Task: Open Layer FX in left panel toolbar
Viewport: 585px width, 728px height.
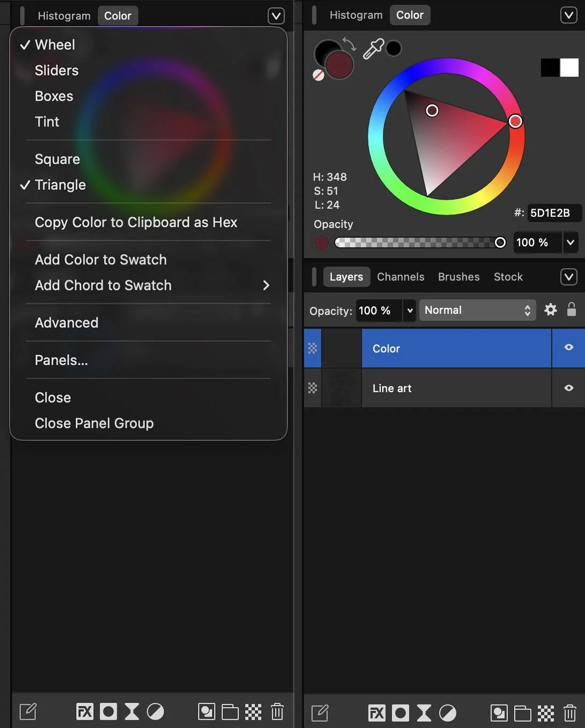Action: pyautogui.click(x=85, y=712)
